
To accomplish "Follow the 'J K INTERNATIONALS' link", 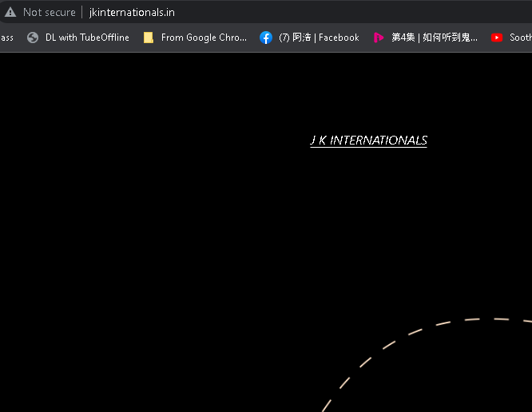I will point(368,141).
